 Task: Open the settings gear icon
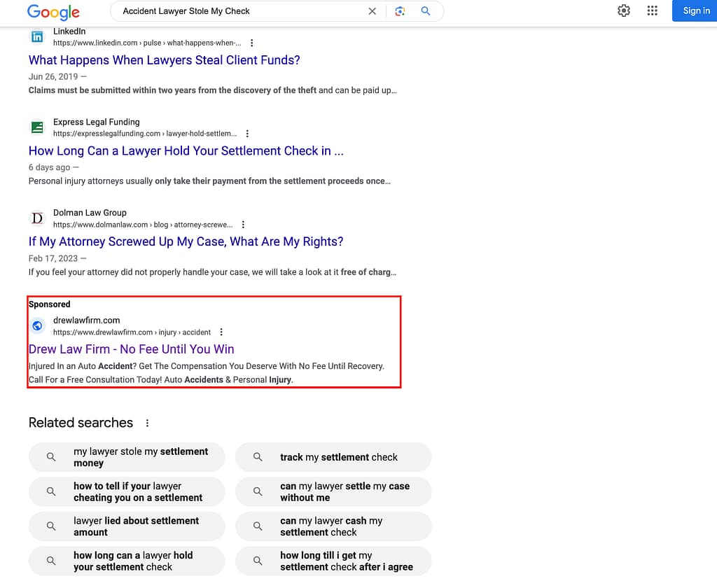point(624,10)
